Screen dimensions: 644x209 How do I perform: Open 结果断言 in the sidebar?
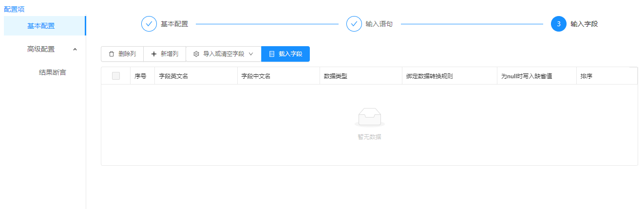53,72
